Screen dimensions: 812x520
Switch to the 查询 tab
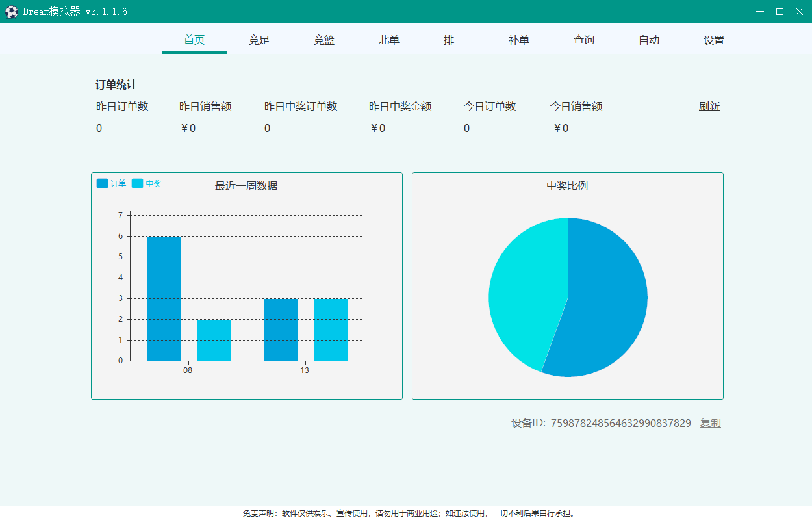[584, 40]
